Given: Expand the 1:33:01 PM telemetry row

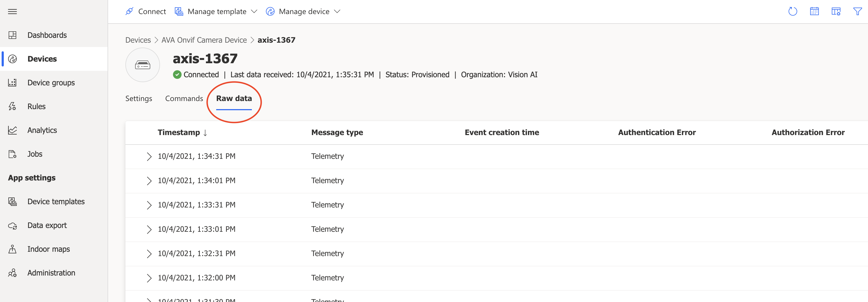Looking at the screenshot, I should tap(149, 229).
